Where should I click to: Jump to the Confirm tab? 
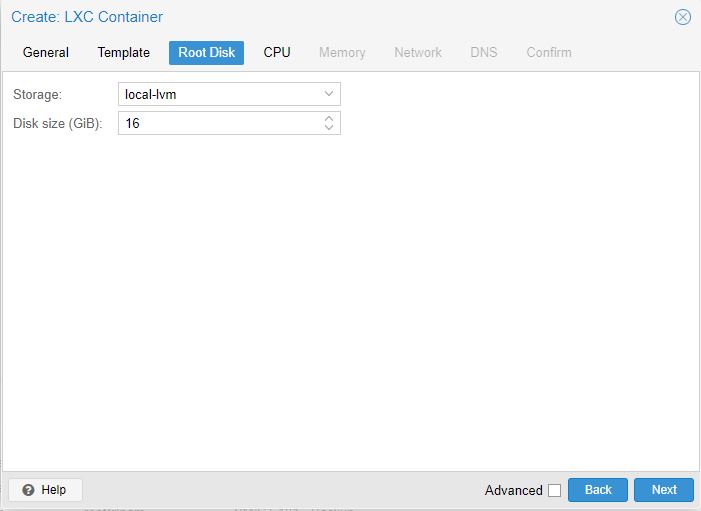click(x=549, y=52)
